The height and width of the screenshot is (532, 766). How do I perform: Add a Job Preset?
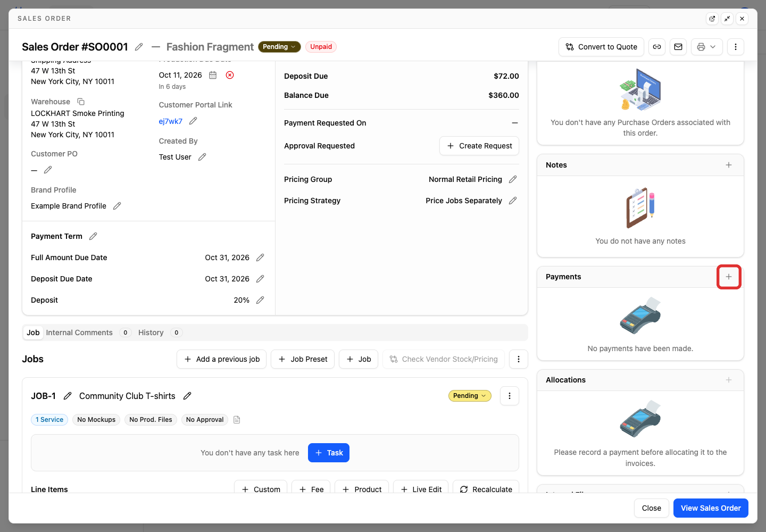[303, 359]
